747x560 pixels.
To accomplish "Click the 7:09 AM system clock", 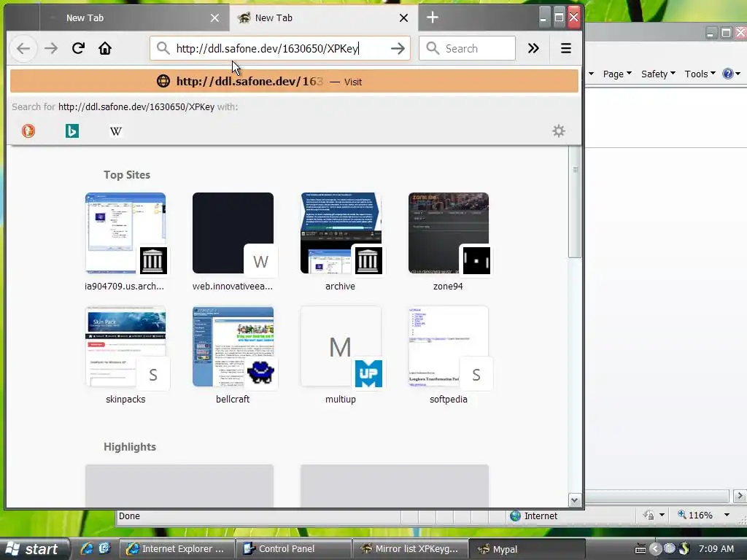I will point(716,549).
